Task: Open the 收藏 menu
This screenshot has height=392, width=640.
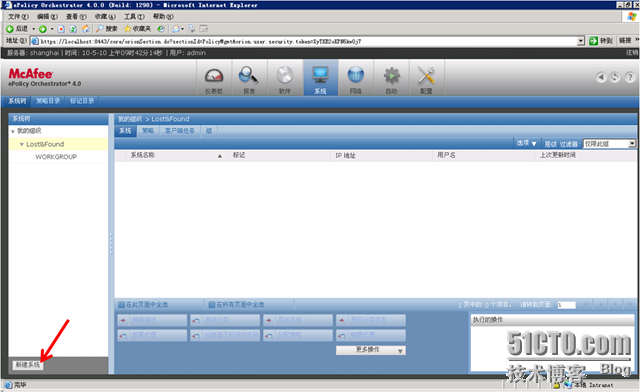Action: (105, 17)
